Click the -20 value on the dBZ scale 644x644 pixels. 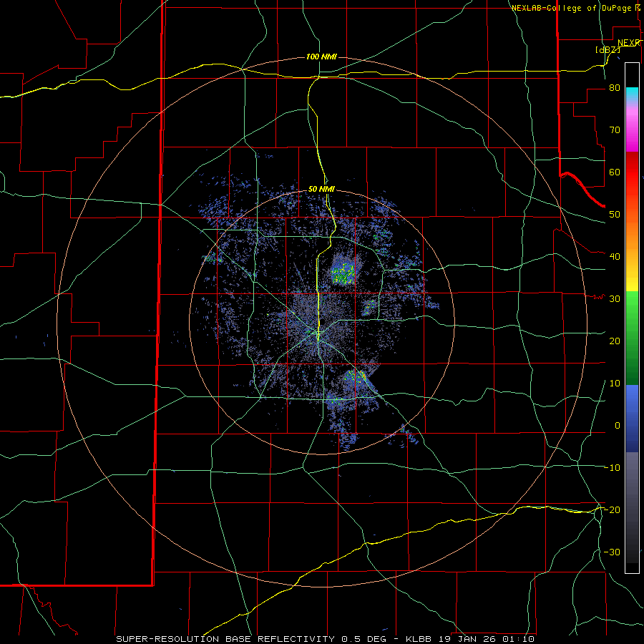612,509
